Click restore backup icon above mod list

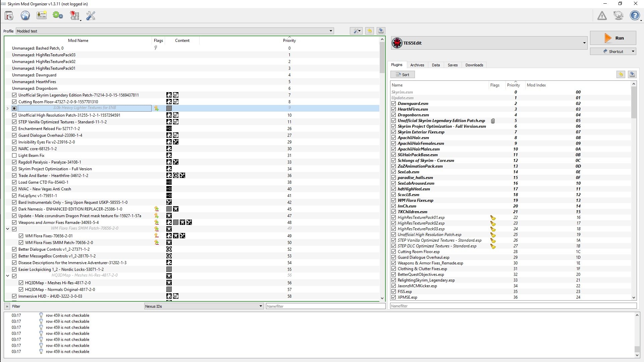pos(369,31)
